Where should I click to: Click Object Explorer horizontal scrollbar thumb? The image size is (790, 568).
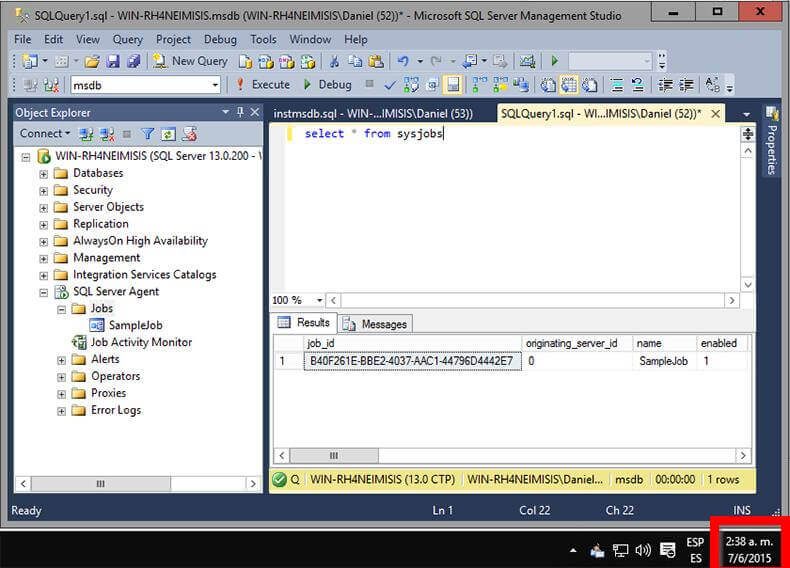[x=101, y=484]
